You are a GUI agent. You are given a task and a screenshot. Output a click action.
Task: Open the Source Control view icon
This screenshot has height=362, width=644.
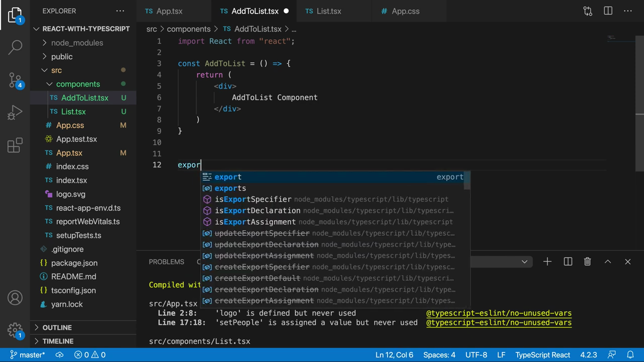(15, 80)
